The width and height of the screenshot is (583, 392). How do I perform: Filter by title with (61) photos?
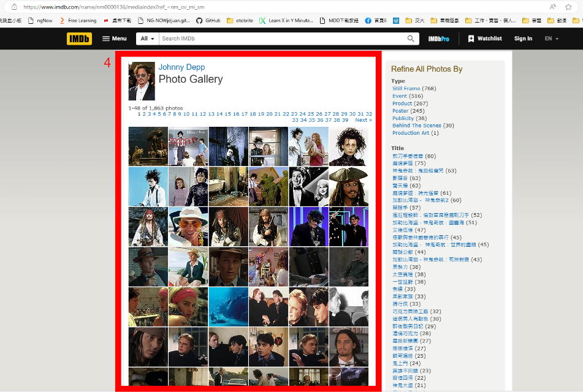click(415, 193)
